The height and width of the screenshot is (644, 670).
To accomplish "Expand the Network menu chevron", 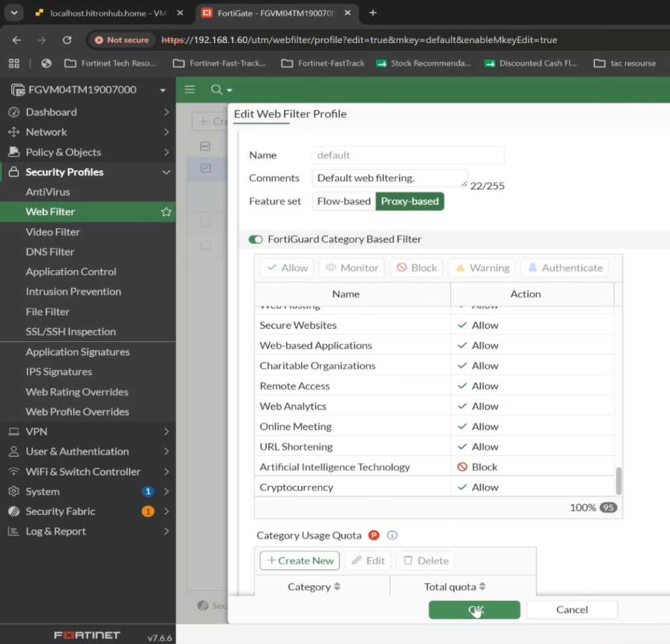I will pyautogui.click(x=167, y=132).
